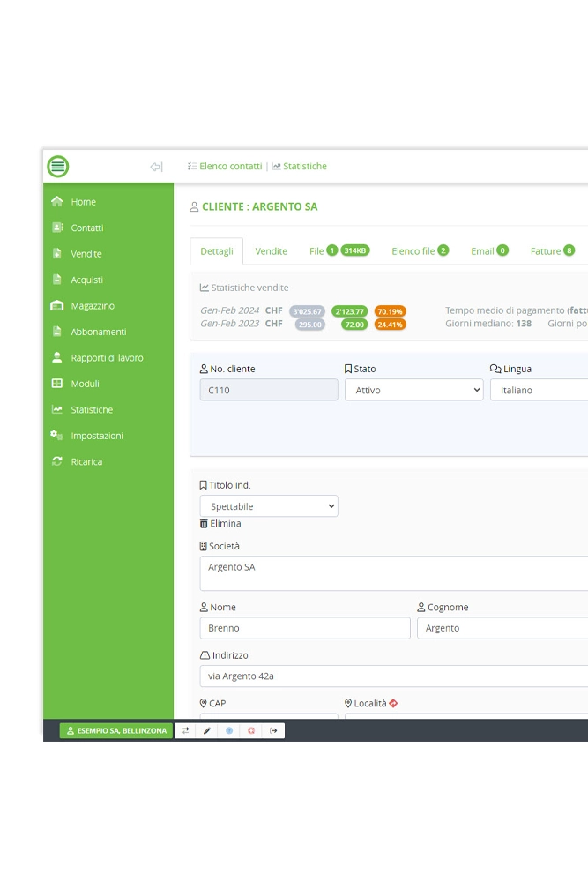Viewport: 588px width, 882px height.
Task: Click the green hamburger menu logo icon
Action: (58, 166)
